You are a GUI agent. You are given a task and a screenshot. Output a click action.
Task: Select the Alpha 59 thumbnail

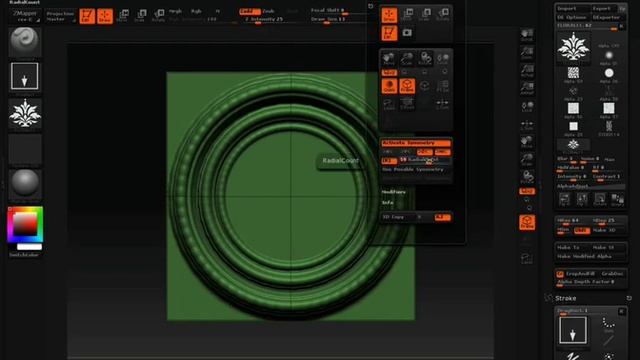pyautogui.click(x=573, y=75)
